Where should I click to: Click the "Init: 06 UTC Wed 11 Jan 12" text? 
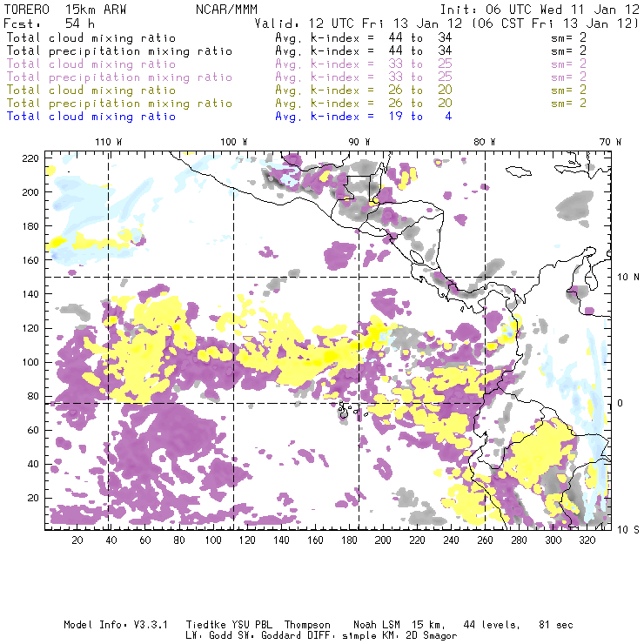click(540, 10)
